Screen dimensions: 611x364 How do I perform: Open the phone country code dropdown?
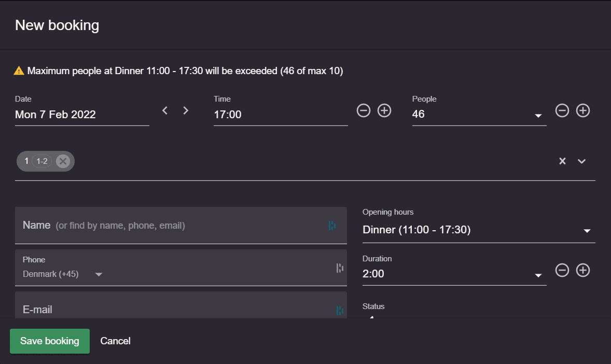pos(99,274)
